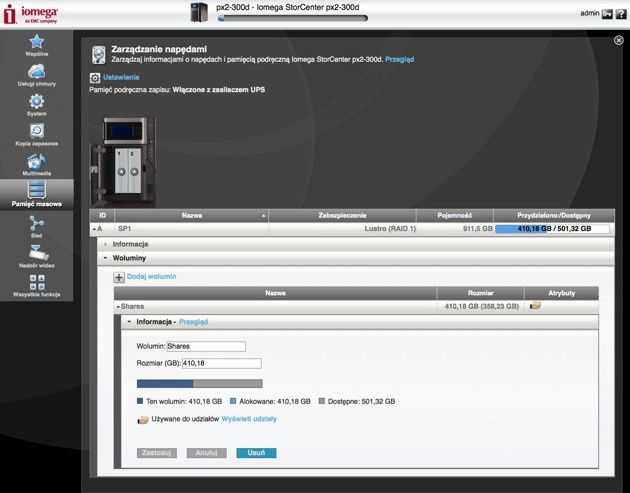Image resolution: width=630 pixels, height=493 pixels.
Task: Click the logout icon next to admin
Action: click(x=607, y=14)
